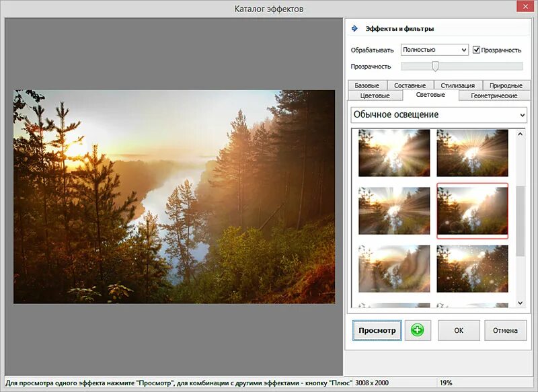The height and width of the screenshot is (392, 538).
Task: Adjust the Прозрачность slider handle
Action: tap(435, 66)
